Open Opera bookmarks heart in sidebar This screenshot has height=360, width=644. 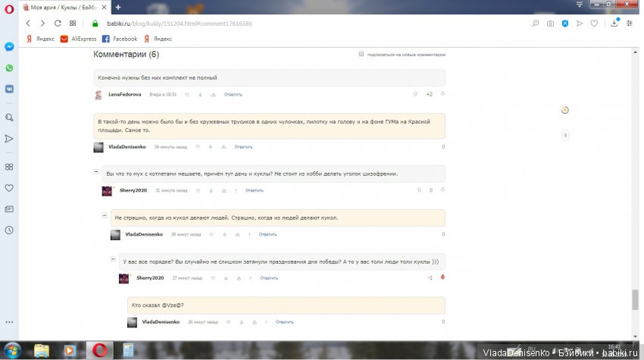9,187
